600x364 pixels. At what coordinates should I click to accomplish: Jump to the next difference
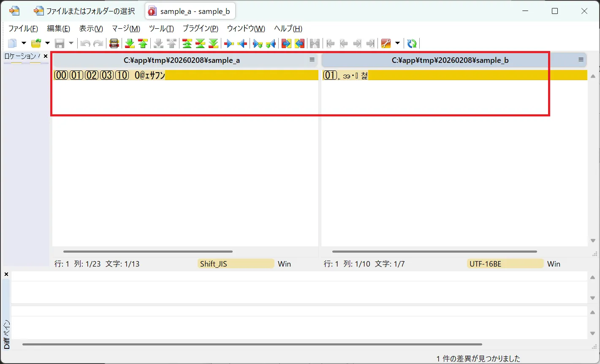click(x=130, y=43)
